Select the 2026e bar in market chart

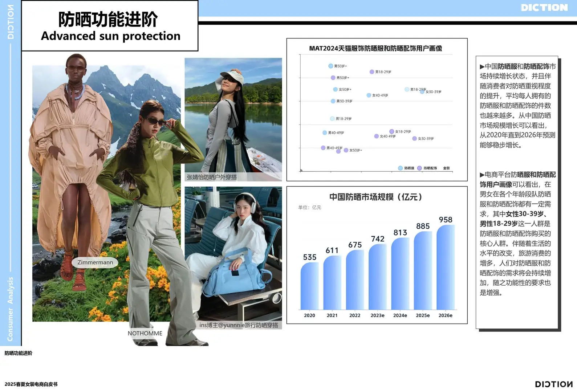click(446, 267)
